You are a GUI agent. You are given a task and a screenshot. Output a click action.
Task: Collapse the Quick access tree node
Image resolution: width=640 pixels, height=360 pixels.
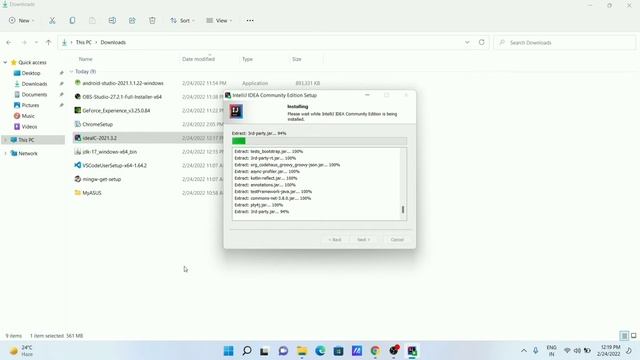pos(5,62)
